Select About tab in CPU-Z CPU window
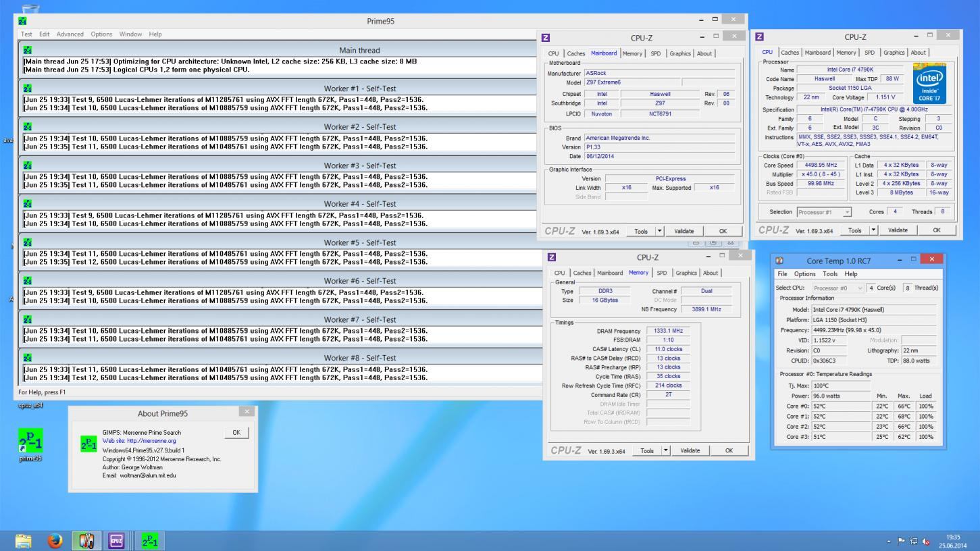Screen dimensions: 980x551 tap(919, 52)
